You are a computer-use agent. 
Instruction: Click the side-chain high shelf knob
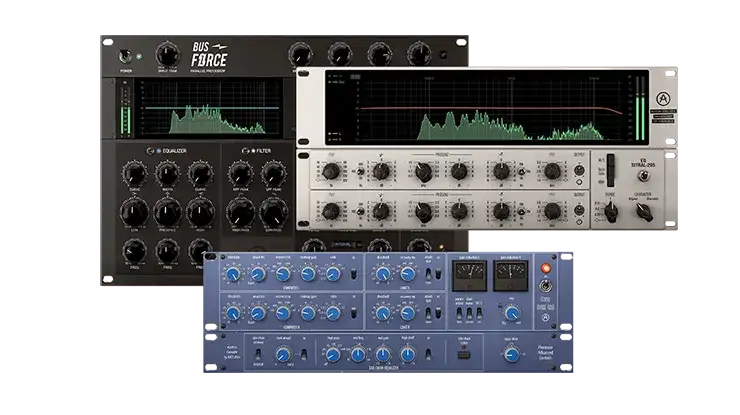point(408,355)
